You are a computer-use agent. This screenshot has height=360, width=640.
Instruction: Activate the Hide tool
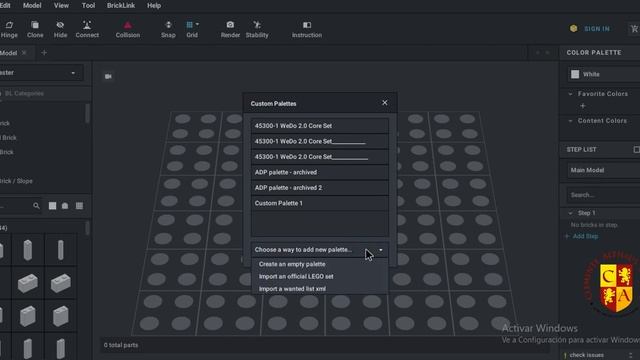click(x=60, y=29)
